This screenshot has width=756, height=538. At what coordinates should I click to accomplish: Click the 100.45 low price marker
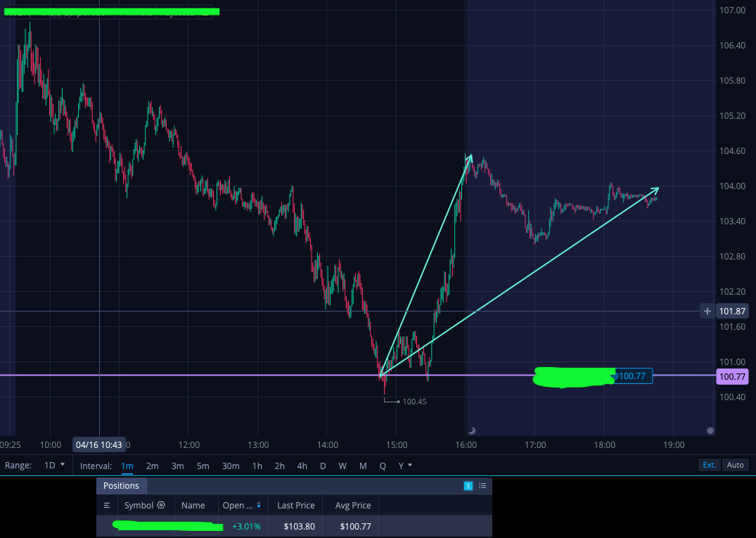coord(414,402)
